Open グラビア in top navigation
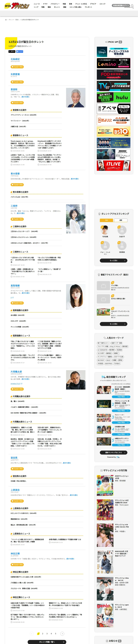138x644 pixels. [x=93, y=4]
